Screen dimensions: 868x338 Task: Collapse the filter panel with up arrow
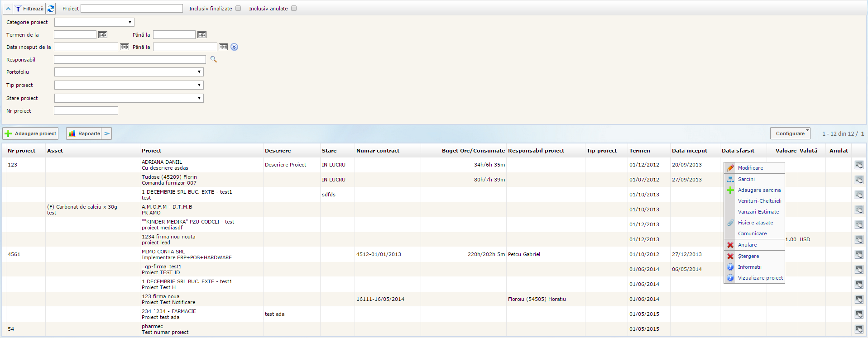[x=8, y=9]
